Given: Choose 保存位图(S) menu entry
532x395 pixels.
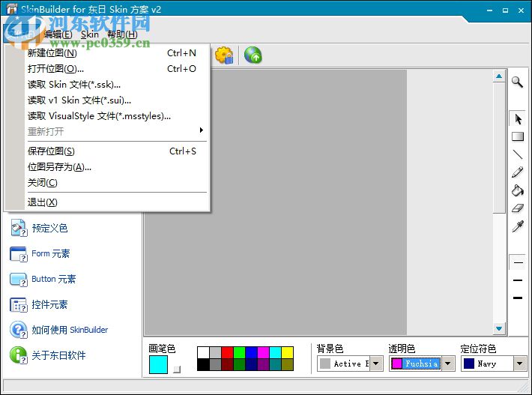Looking at the screenshot, I should coord(117,151).
